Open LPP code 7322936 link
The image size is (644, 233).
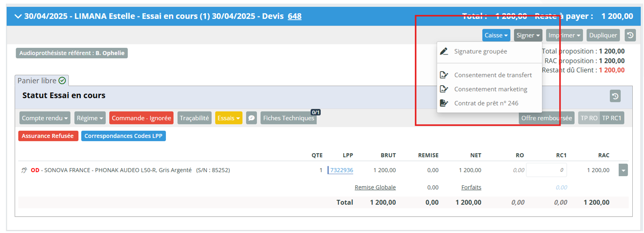tap(341, 170)
